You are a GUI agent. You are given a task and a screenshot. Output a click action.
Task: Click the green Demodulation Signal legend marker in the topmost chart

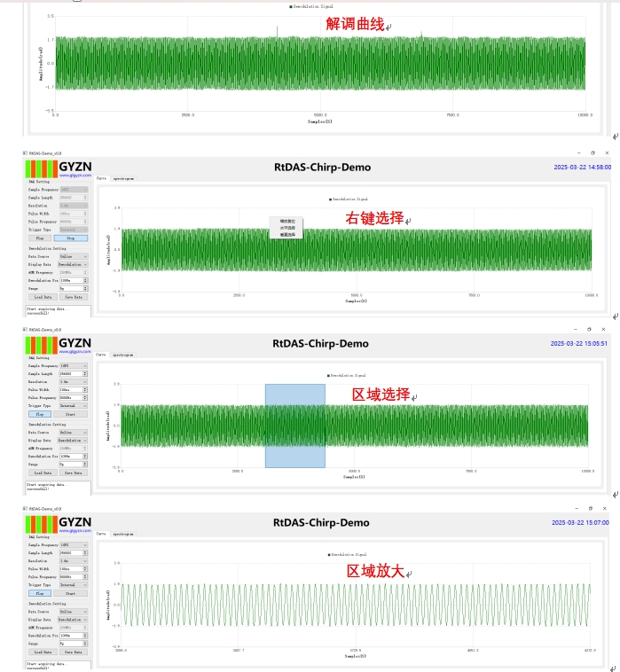(x=291, y=6)
